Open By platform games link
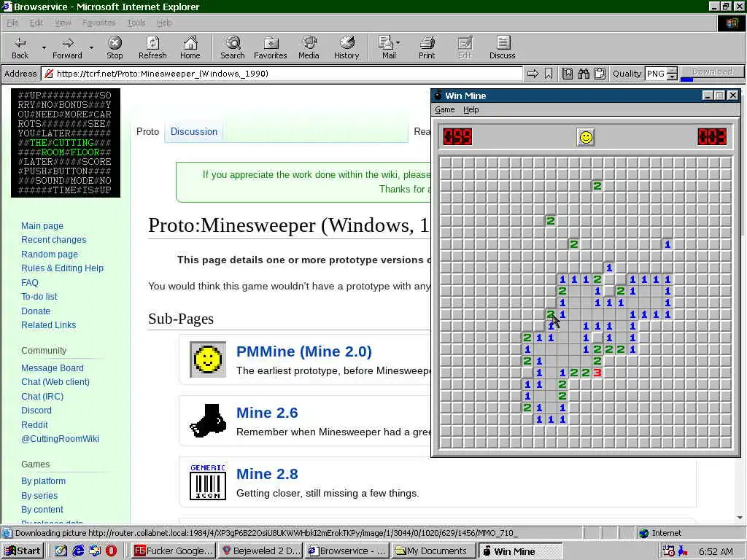 click(43, 481)
